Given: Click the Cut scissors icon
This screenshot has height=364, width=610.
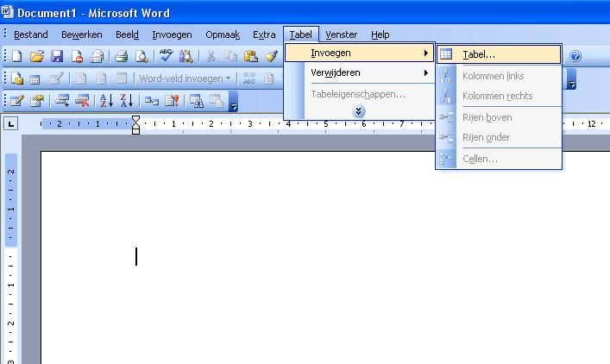Looking at the screenshot, I should (211, 56).
